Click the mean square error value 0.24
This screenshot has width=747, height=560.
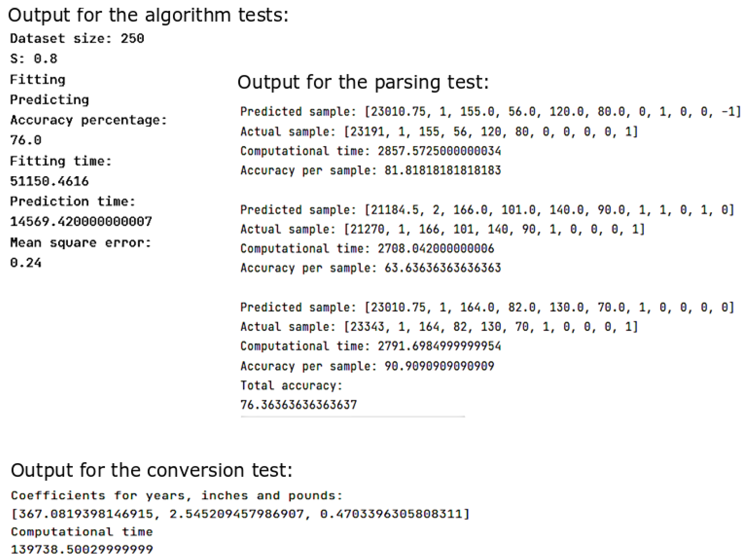pos(26,263)
